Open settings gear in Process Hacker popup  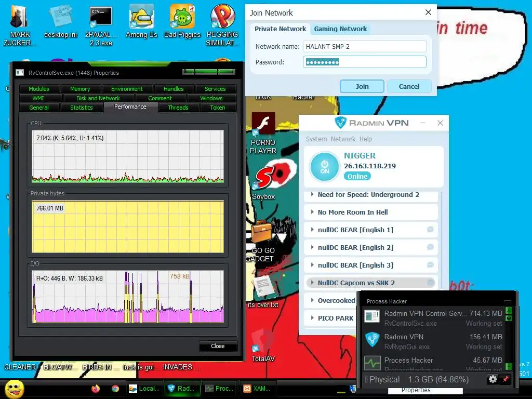coord(493,379)
